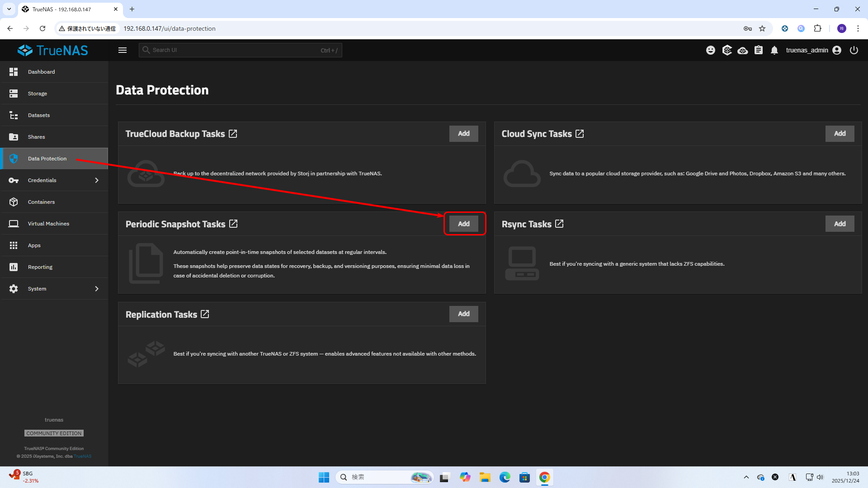Open Replication Tasks external link icon
Viewport: 868px width, 488px height.
[x=205, y=314]
